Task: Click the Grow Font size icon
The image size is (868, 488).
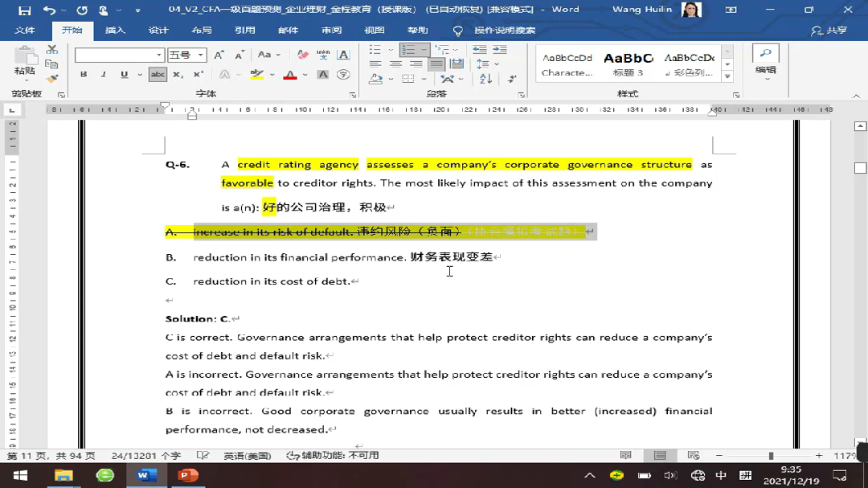Action: pyautogui.click(x=220, y=55)
